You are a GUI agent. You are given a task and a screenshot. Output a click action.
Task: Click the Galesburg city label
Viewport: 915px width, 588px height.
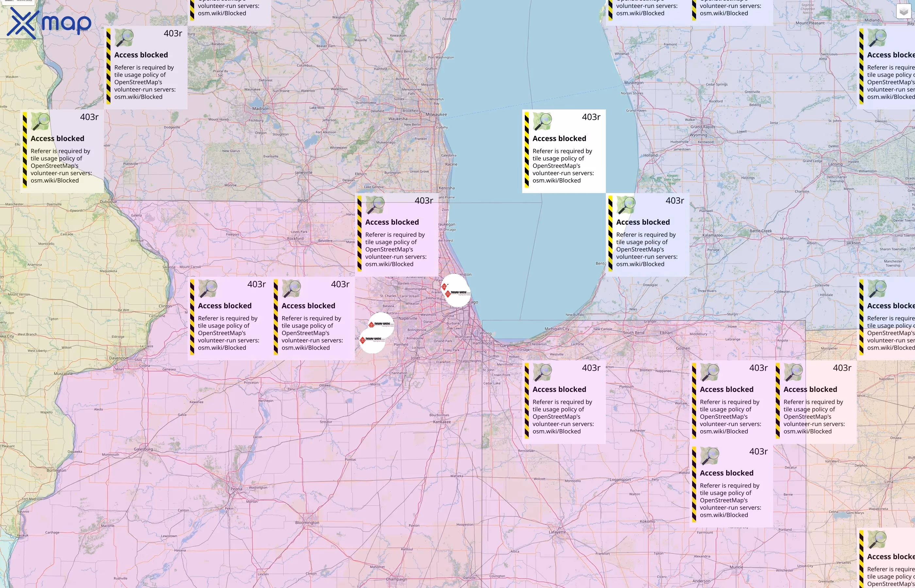pos(143,449)
